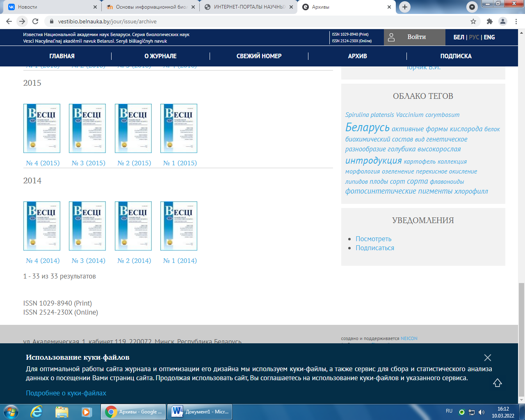Click the № 2 (2014) issue link
525x420 pixels.
coord(134,261)
